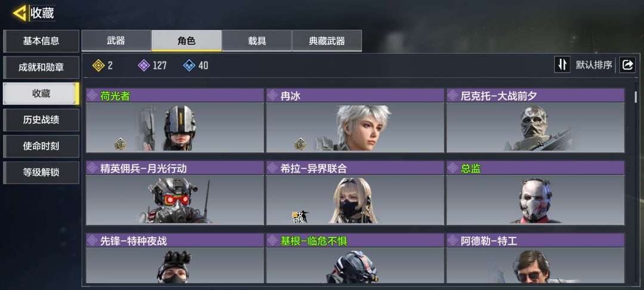This screenshot has height=290, width=644.
Task: Open 使命时刻 in the sidebar
Action: click(x=41, y=146)
